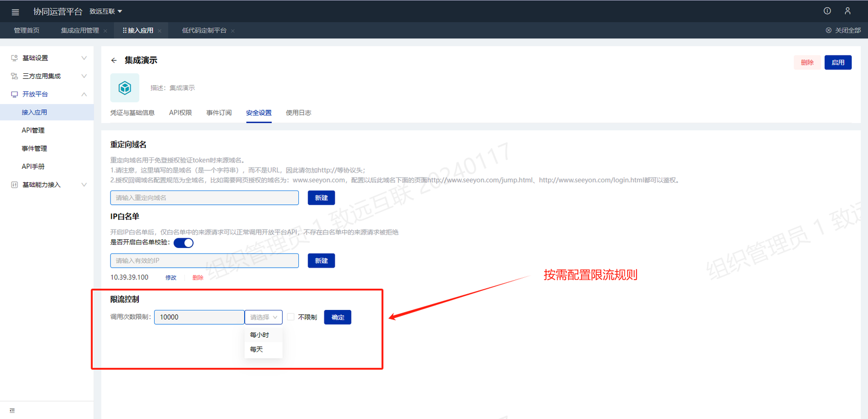Viewport: 868px width, 419px height.
Task: Switch to the 集成应用管理 tab
Action: [80, 30]
